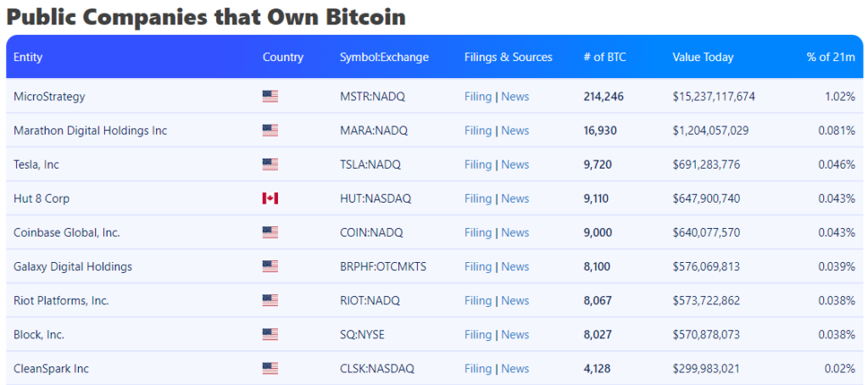The width and height of the screenshot is (868, 385).
Task: Click the US flag beside Tesla, Inc
Action: click(270, 165)
